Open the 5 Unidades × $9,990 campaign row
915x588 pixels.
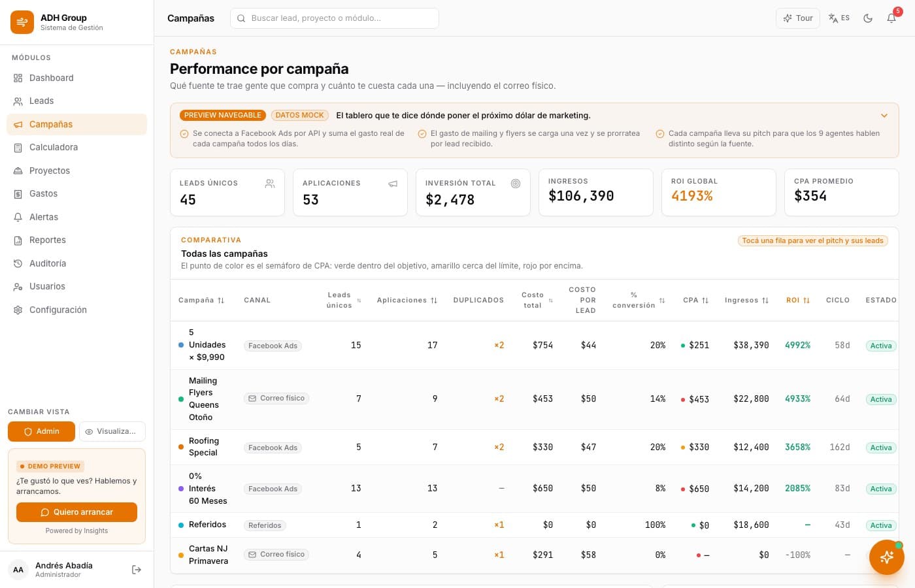534,346
